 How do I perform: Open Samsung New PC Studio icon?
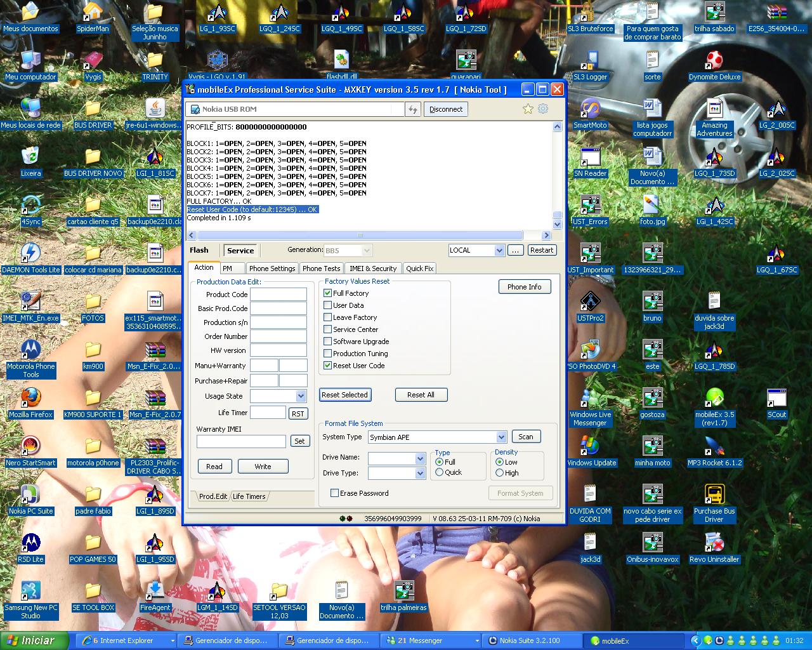(x=30, y=600)
